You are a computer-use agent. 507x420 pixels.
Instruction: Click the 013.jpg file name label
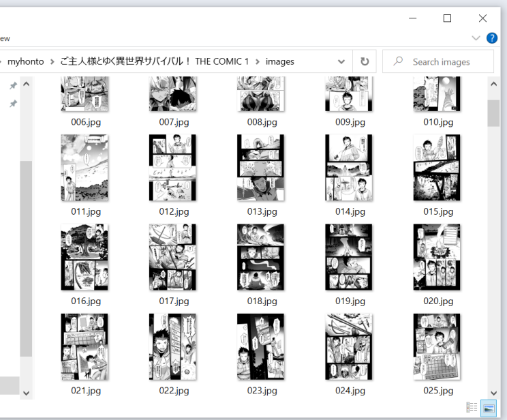[262, 211]
